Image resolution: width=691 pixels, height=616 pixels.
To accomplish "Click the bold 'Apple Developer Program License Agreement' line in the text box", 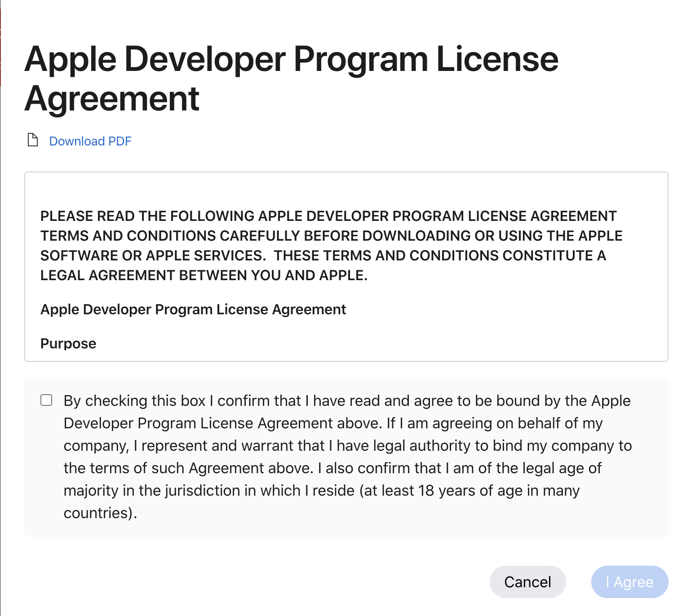I will pos(193,309).
